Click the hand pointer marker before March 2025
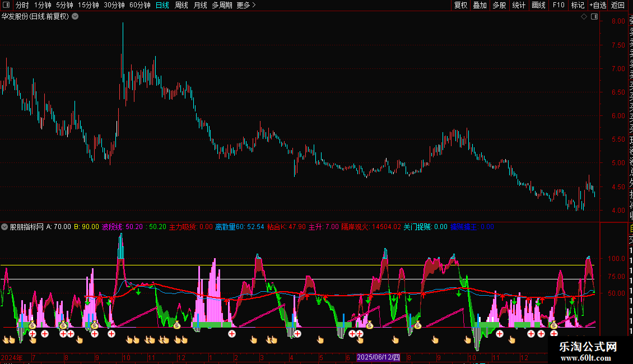This screenshot has height=364, width=633. click(x=254, y=340)
